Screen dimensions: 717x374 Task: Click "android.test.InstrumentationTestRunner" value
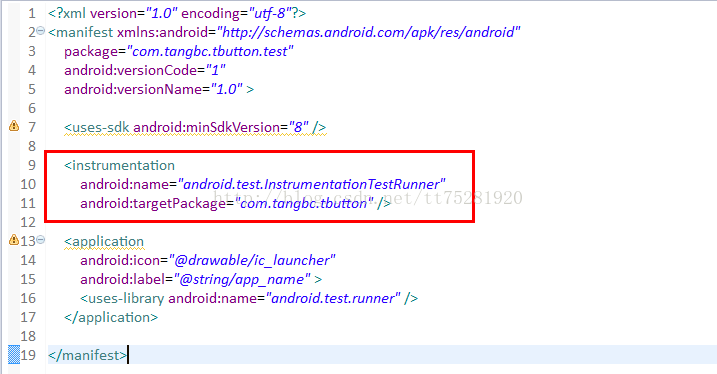pos(311,184)
